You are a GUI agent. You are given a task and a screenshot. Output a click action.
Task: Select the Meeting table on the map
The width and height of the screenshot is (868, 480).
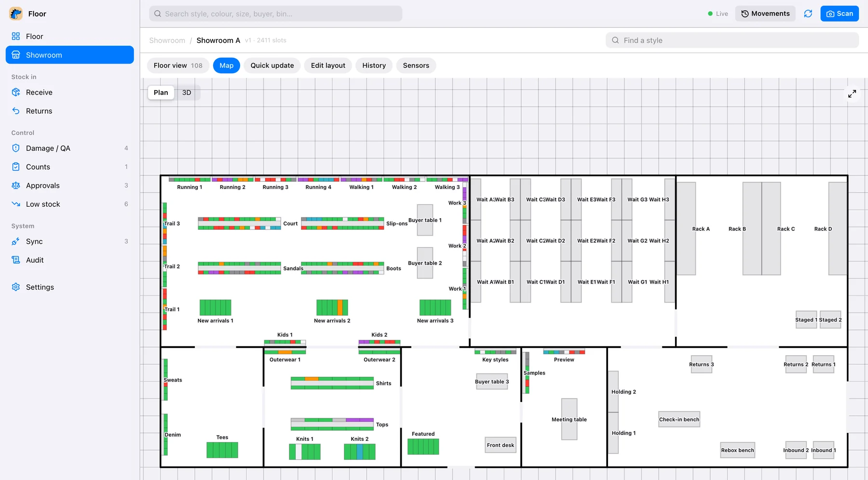[569, 419]
